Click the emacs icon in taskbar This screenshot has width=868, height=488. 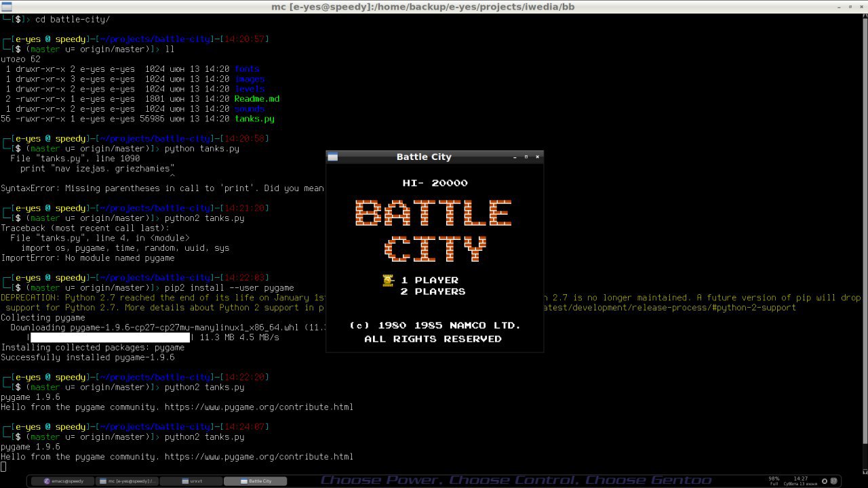coord(47,481)
